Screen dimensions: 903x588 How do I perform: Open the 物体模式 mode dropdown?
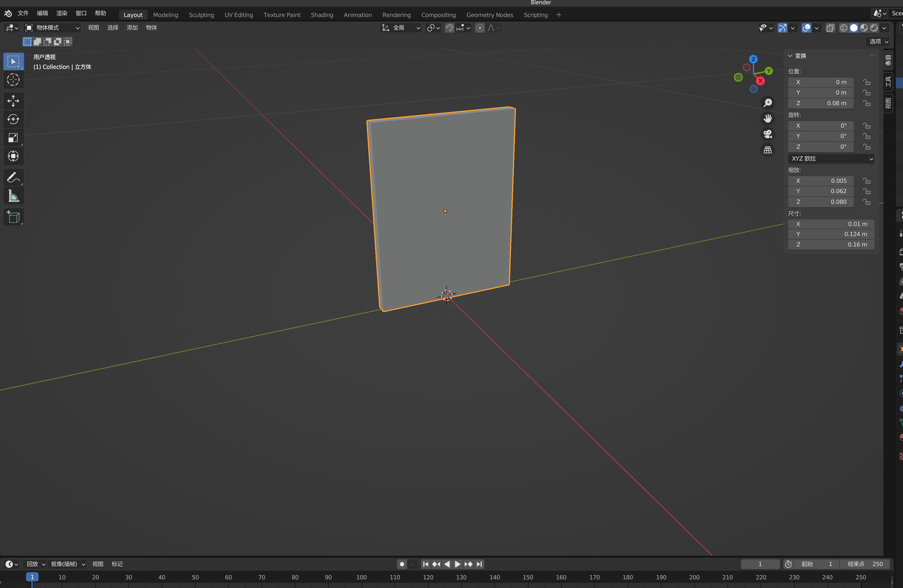52,28
